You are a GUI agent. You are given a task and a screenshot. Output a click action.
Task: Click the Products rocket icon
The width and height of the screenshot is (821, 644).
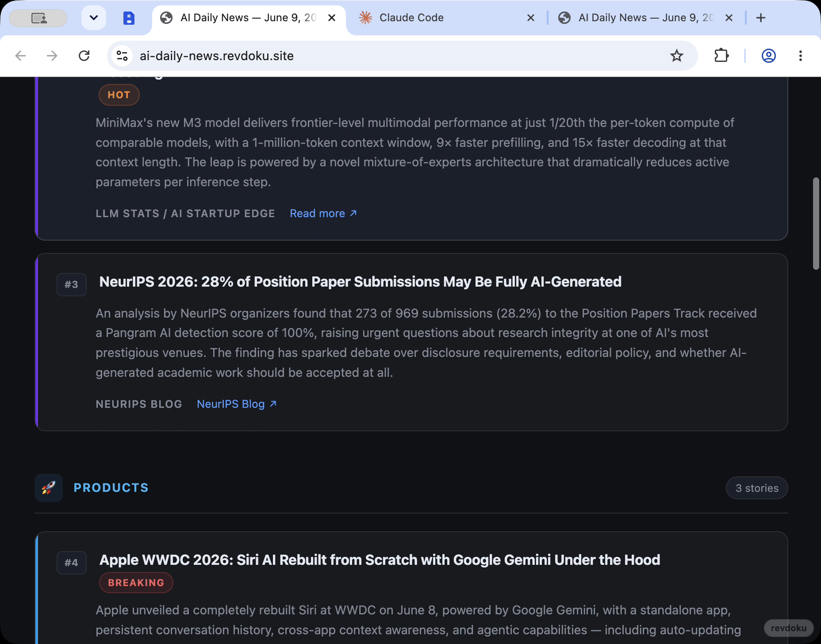49,488
